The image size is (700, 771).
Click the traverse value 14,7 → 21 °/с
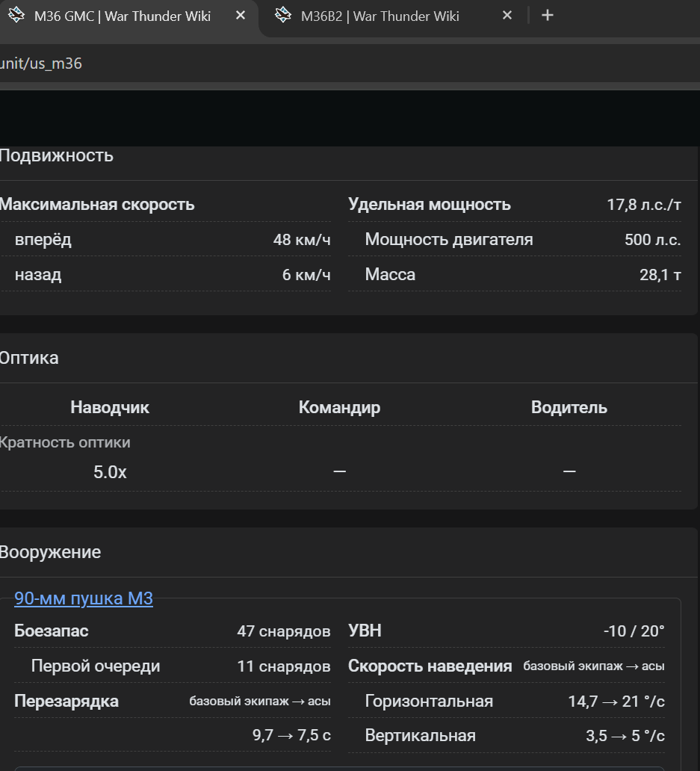pos(616,701)
